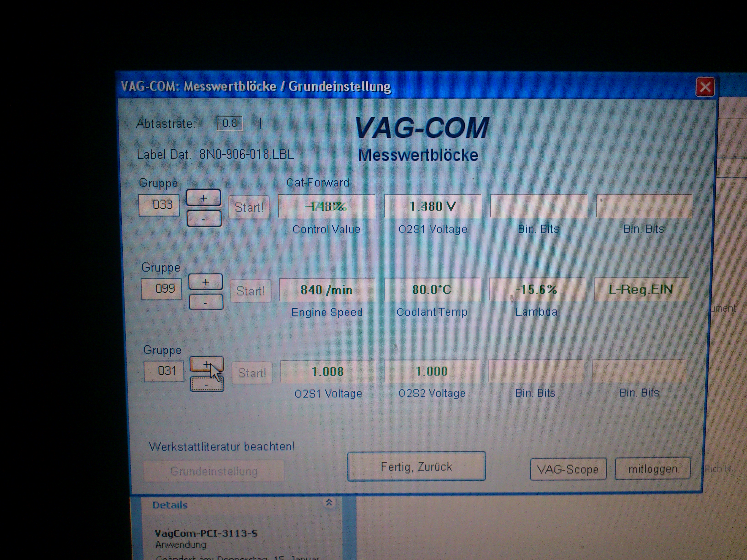Decrement group 033 with minus button
Viewport: 747px width, 560px height.
coord(204,219)
